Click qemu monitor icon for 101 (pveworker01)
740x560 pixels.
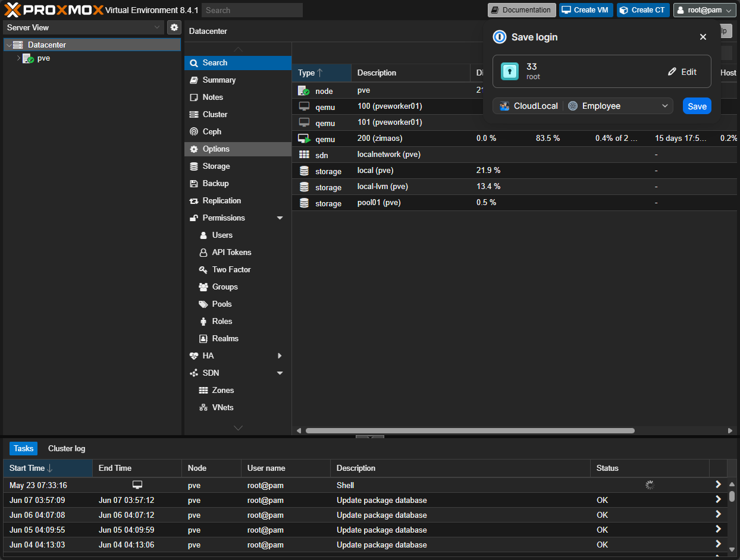coord(304,122)
